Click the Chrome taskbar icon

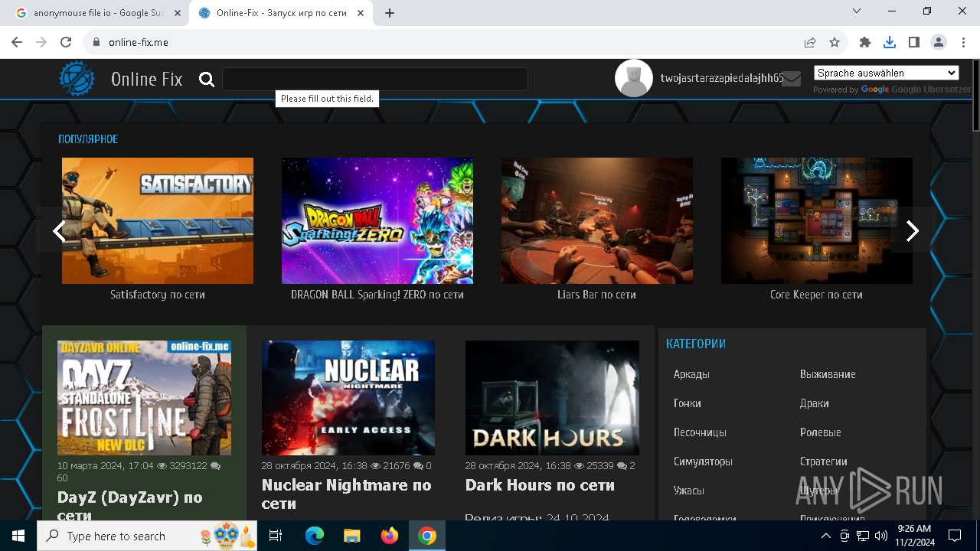[x=427, y=536]
